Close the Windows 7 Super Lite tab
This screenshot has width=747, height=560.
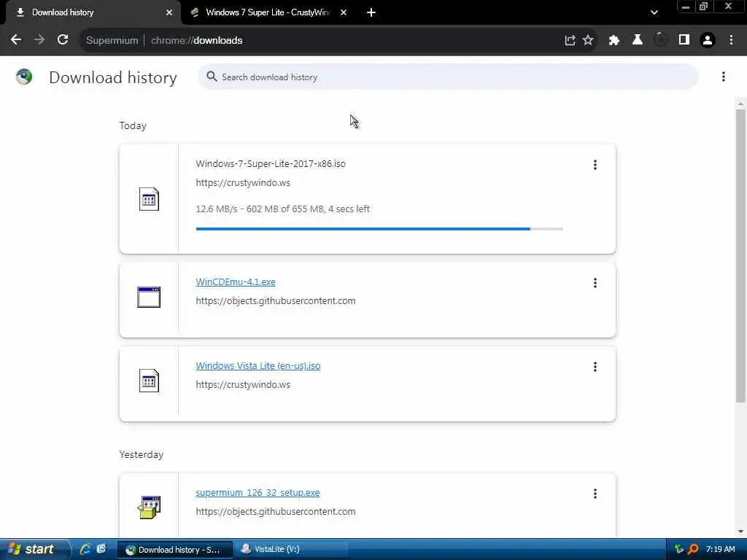click(x=344, y=12)
